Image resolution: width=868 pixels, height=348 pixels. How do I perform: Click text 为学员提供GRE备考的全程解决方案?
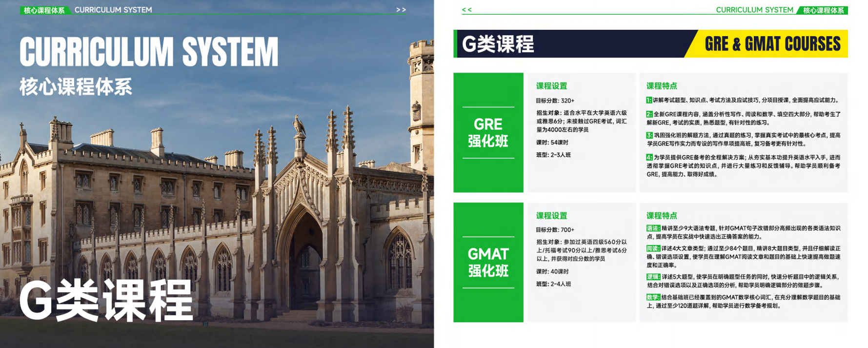[x=700, y=157]
